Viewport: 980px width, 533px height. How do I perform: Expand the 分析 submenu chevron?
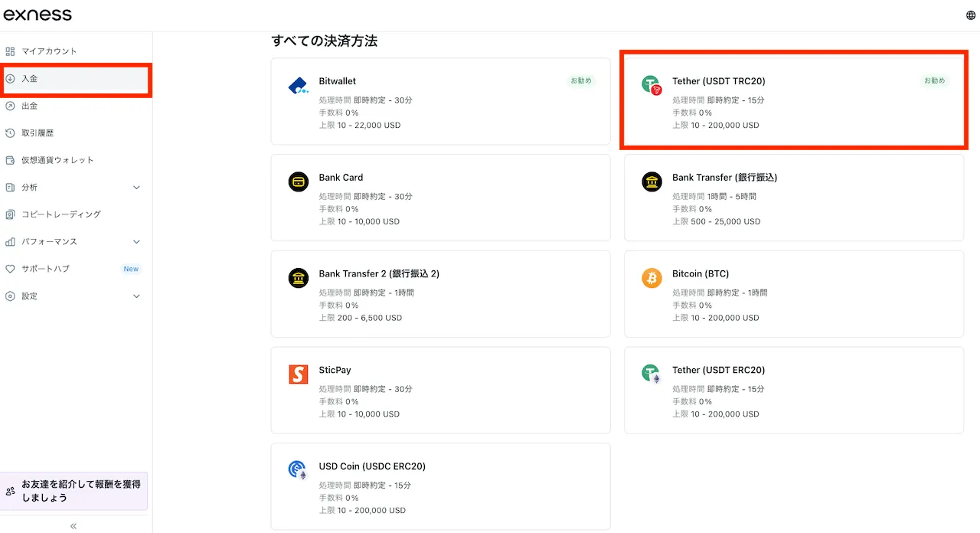pos(136,188)
